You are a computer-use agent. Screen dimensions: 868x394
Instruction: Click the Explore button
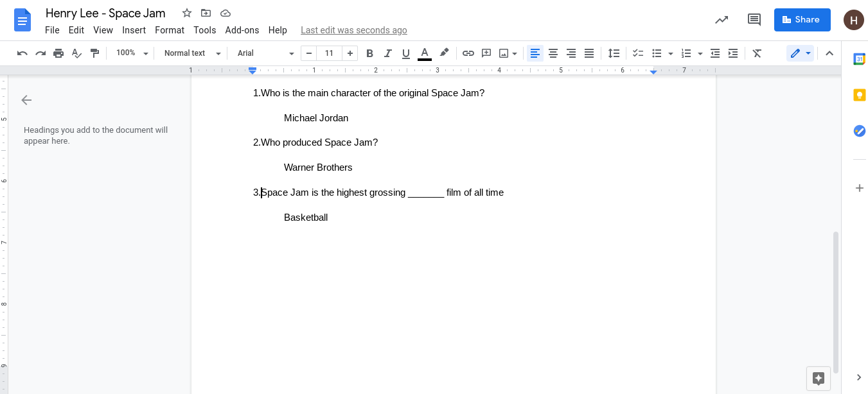point(819,378)
